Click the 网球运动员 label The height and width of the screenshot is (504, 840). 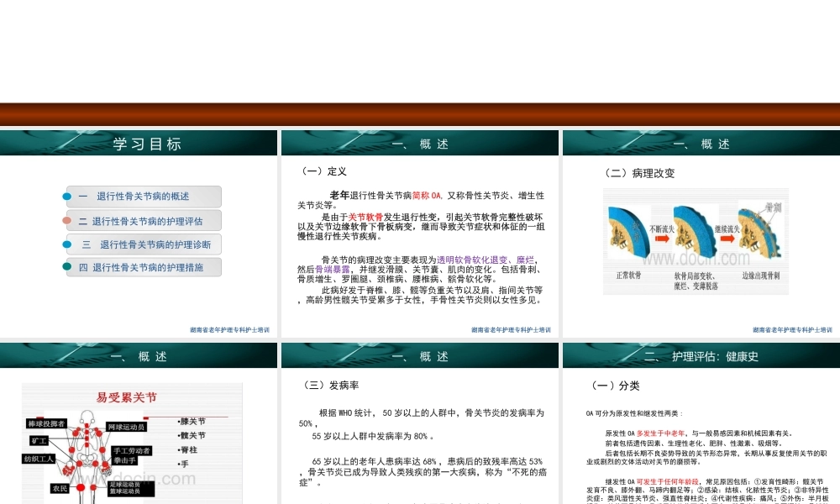[126, 427]
